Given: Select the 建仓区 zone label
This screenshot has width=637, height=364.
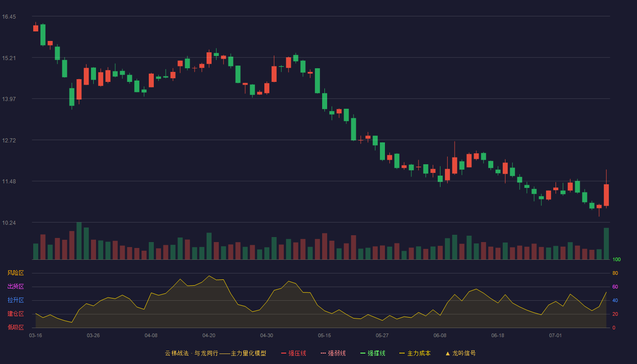Looking at the screenshot, I should tap(15, 314).
